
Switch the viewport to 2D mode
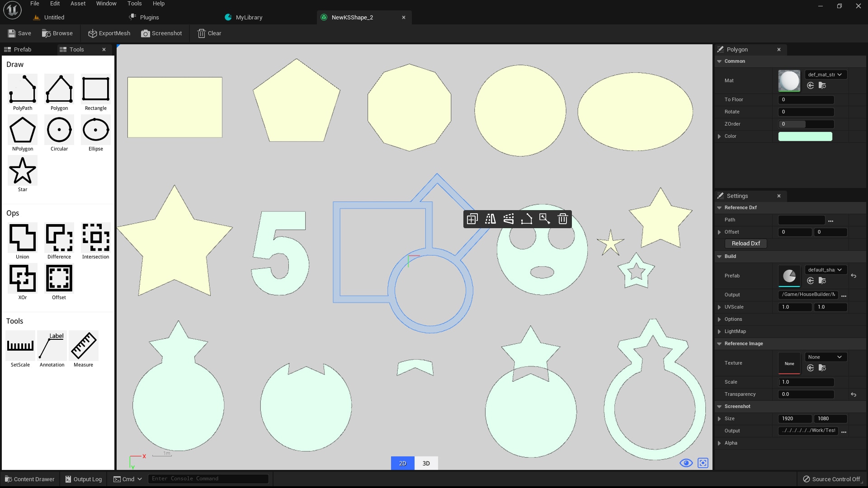(x=402, y=463)
